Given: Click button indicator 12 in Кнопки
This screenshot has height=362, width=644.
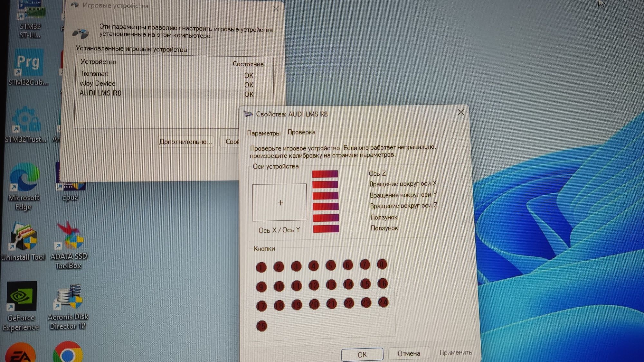Looking at the screenshot, I should point(314,285).
